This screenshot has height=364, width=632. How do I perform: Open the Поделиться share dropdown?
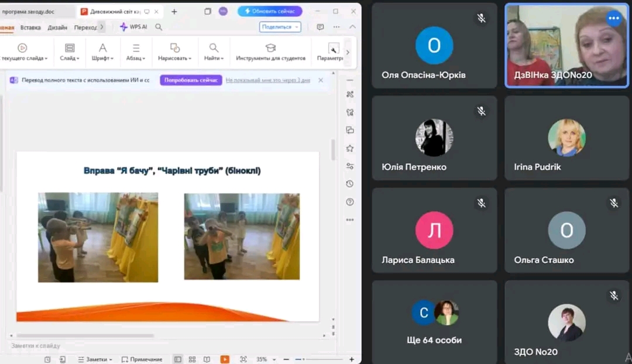(280, 27)
